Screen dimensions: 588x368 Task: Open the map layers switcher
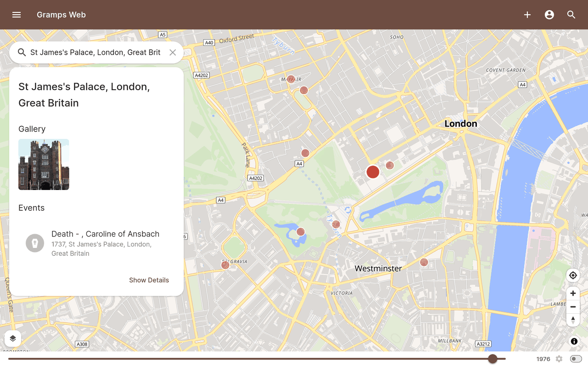(13, 339)
